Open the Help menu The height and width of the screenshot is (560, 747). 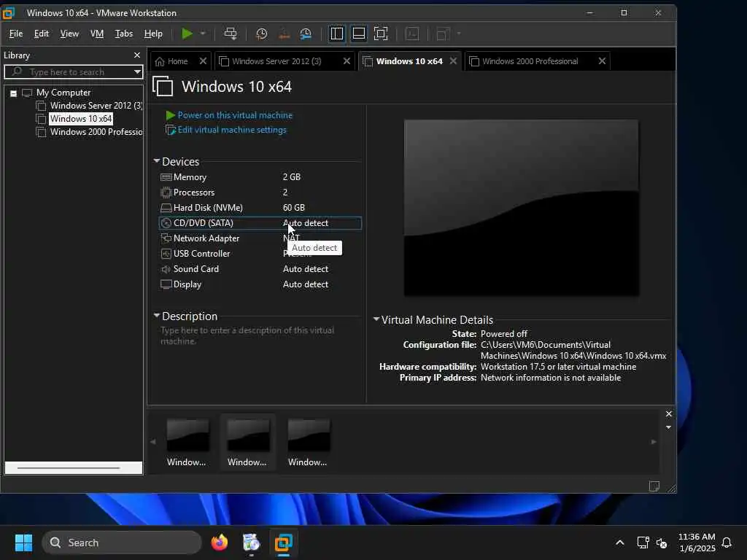[x=153, y=34]
